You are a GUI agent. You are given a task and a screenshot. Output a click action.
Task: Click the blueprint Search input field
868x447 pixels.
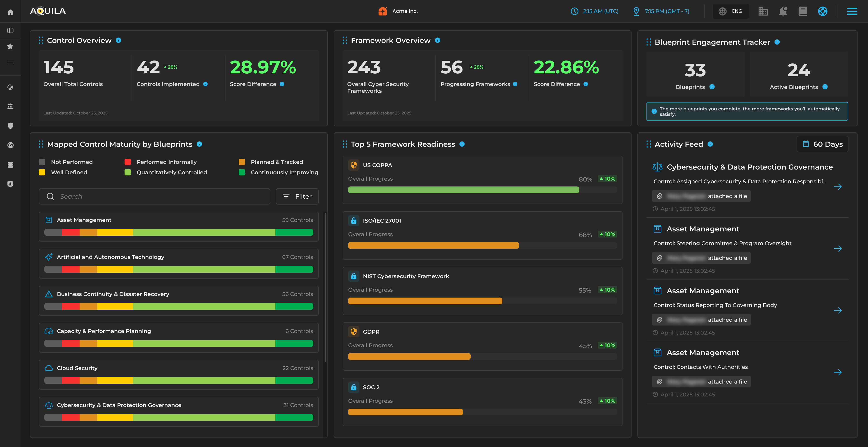point(155,196)
